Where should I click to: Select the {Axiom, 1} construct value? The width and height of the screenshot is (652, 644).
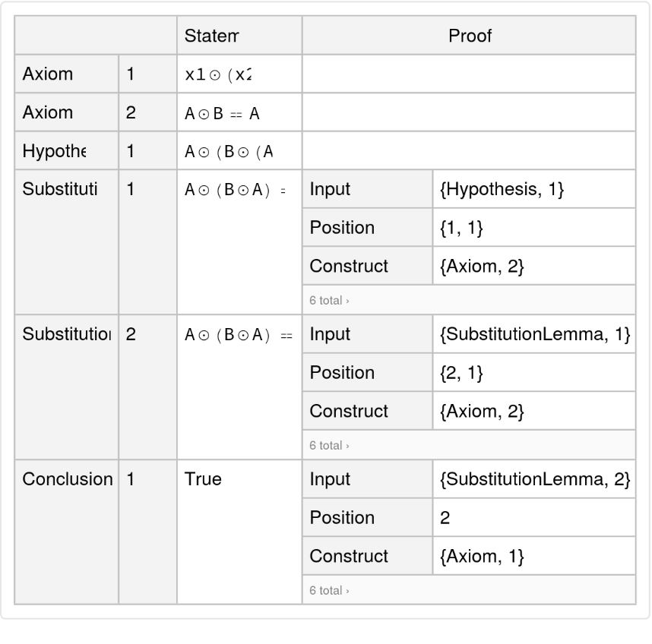click(481, 556)
